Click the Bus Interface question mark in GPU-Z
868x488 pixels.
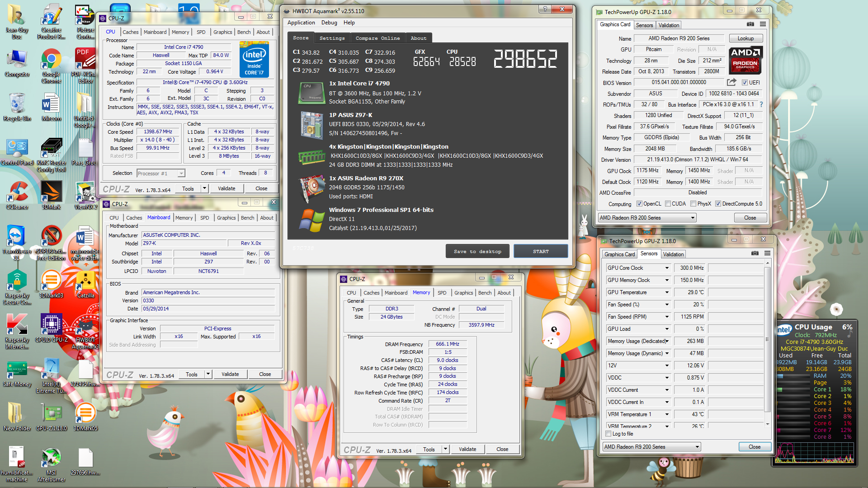click(x=761, y=104)
